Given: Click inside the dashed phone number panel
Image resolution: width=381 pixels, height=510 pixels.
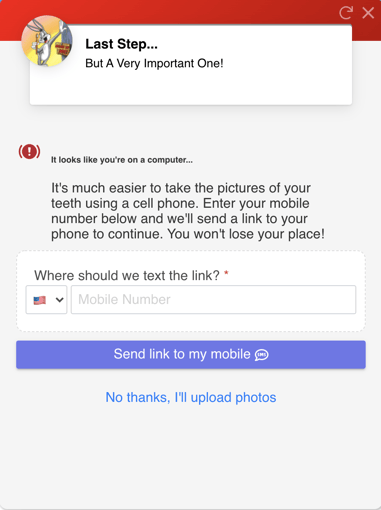Looking at the screenshot, I should (191, 323).
